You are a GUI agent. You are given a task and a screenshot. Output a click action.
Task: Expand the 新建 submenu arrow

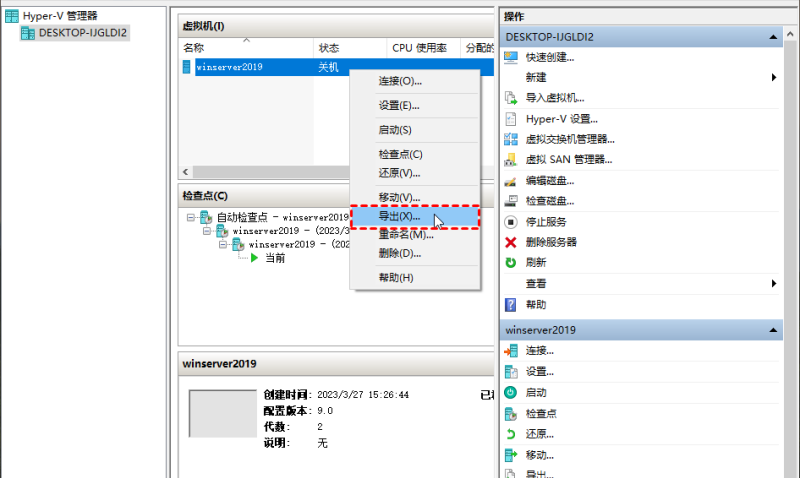pyautogui.click(x=774, y=78)
